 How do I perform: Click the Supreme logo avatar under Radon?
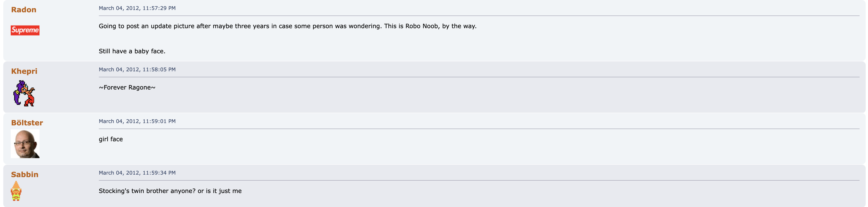[x=25, y=30]
